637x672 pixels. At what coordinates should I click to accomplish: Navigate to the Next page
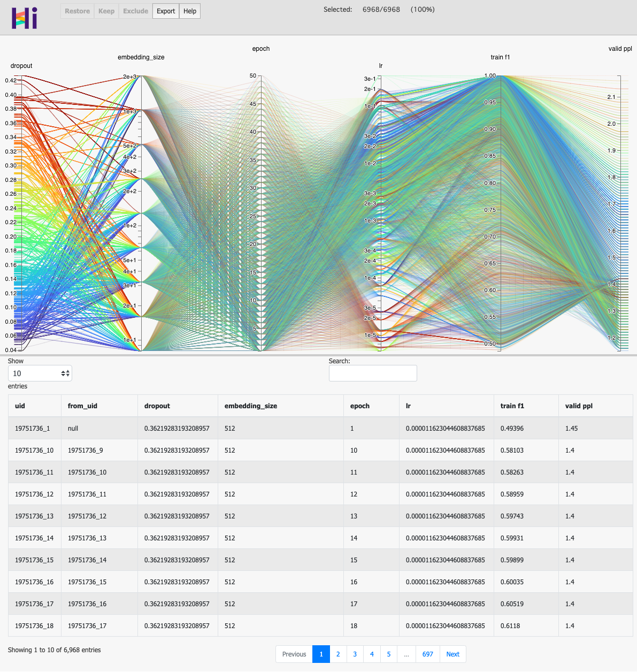(452, 654)
